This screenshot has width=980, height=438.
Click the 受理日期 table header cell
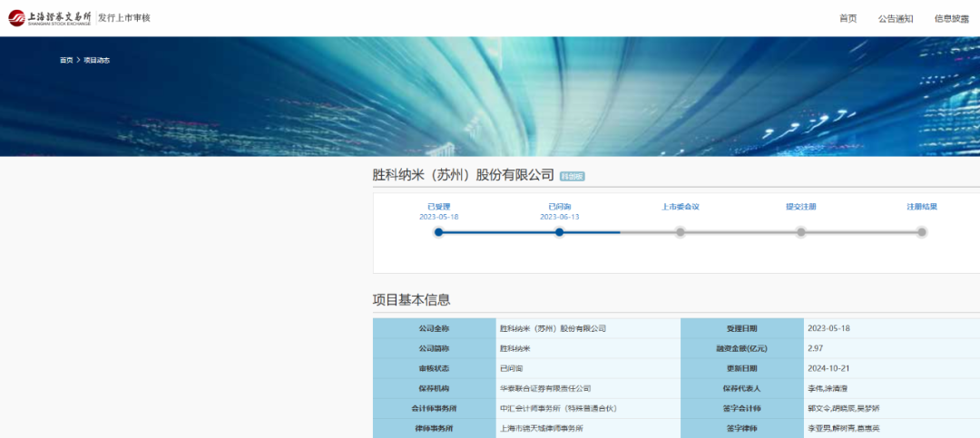(742, 328)
